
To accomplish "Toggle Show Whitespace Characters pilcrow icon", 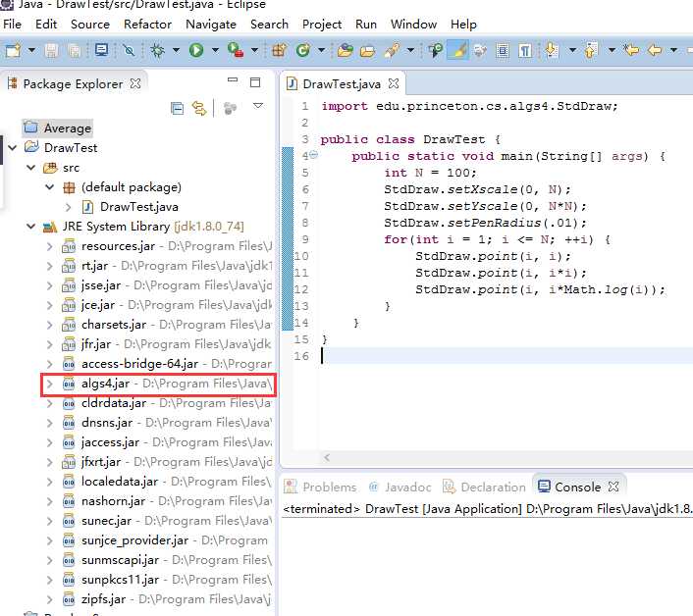I will pos(526,49).
